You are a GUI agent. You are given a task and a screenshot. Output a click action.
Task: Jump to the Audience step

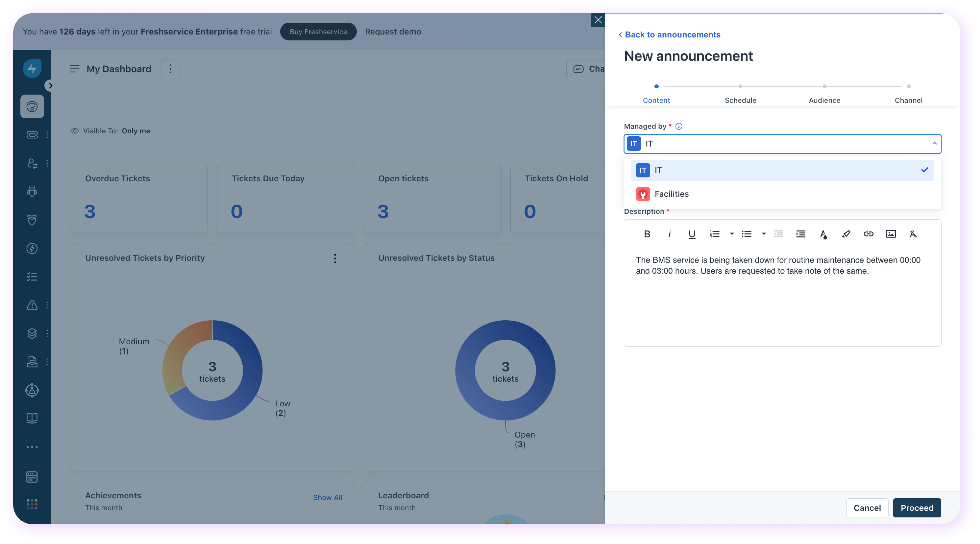824,100
